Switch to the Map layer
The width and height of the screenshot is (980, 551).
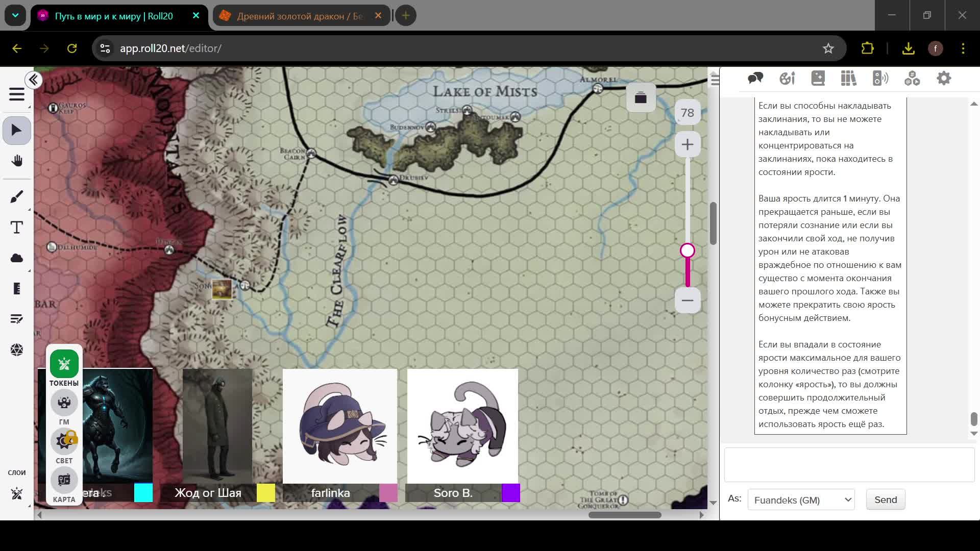(64, 481)
